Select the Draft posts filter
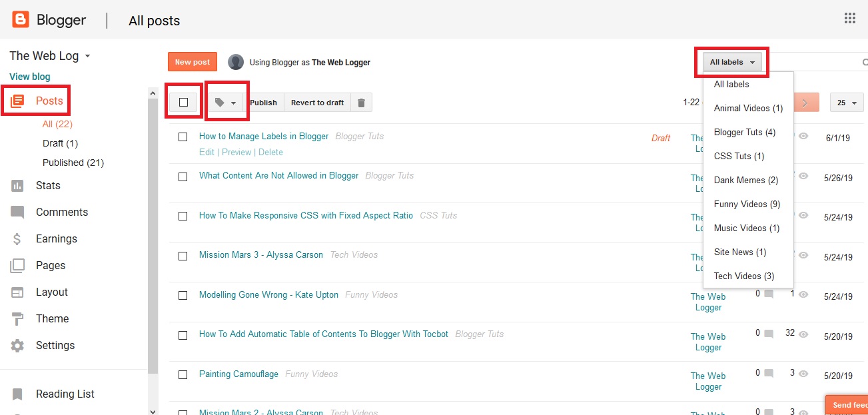This screenshot has height=415, width=868. point(60,143)
